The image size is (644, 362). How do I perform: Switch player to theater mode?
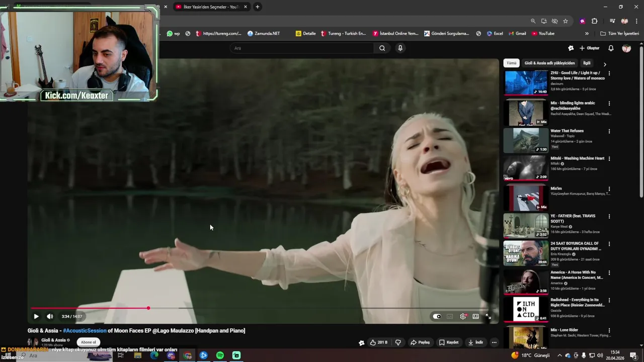point(475,316)
